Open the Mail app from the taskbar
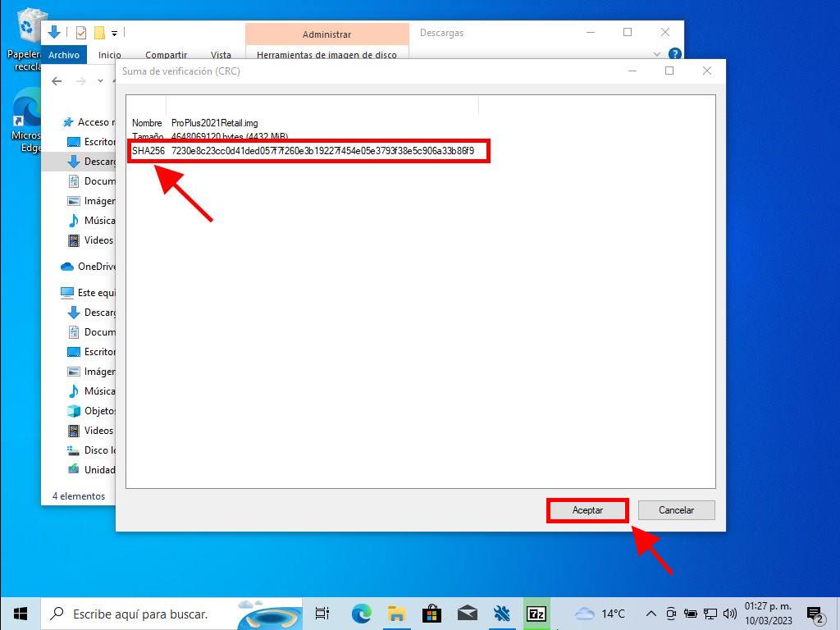 coord(467,614)
